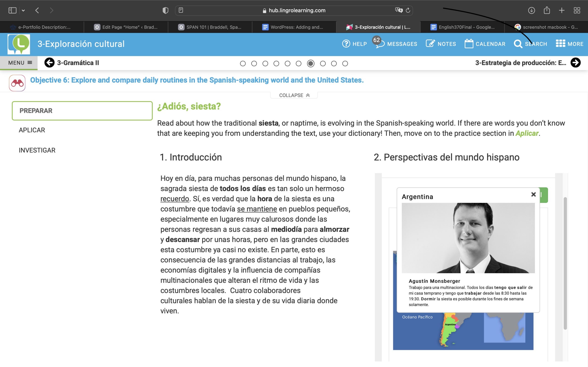This screenshot has width=588, height=367.
Task: Go forward to 3-Estrategia de producción arrow
Action: (575, 63)
